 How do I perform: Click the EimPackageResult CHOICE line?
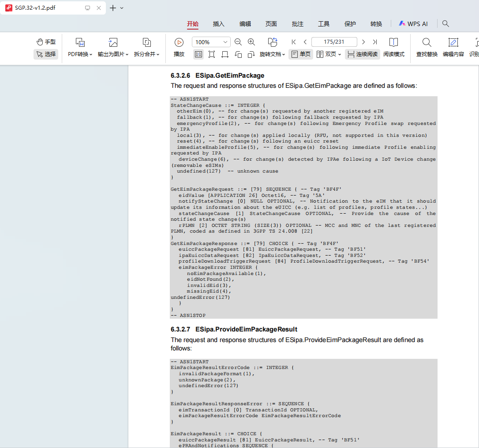coord(216,433)
